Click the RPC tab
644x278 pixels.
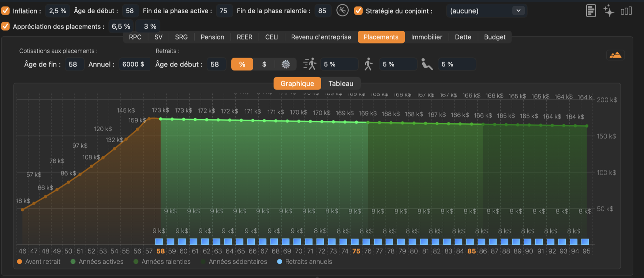[x=135, y=37]
